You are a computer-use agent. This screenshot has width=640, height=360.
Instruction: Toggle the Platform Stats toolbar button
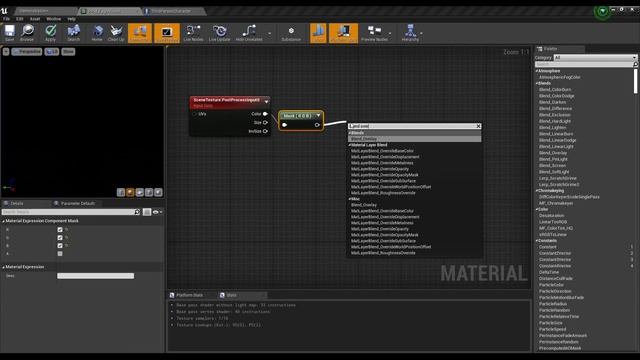[x=343, y=33]
